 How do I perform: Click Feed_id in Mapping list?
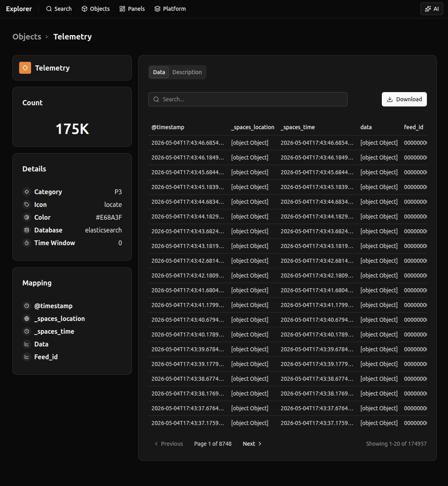point(46,357)
